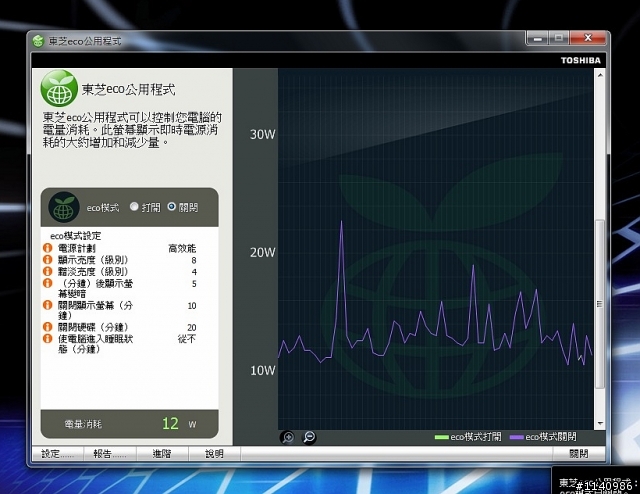Click the 20W axis label
Viewport: 640px width, 494px height.
click(x=262, y=252)
